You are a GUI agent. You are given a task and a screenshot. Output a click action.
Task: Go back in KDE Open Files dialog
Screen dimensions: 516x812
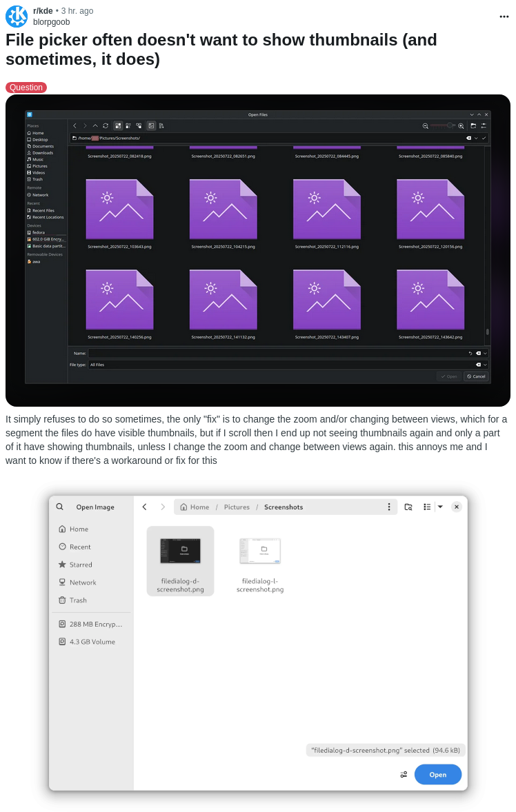75,126
